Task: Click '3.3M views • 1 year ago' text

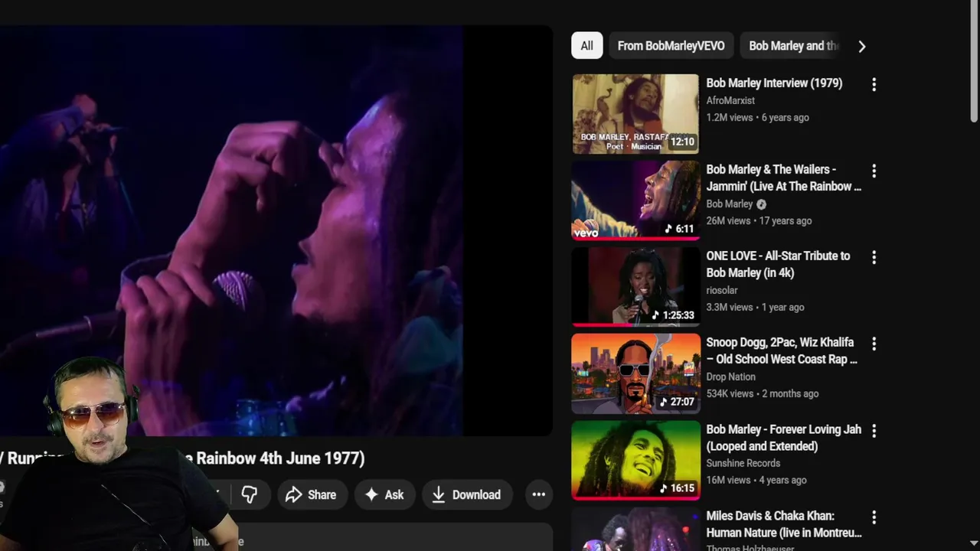Action: click(755, 307)
